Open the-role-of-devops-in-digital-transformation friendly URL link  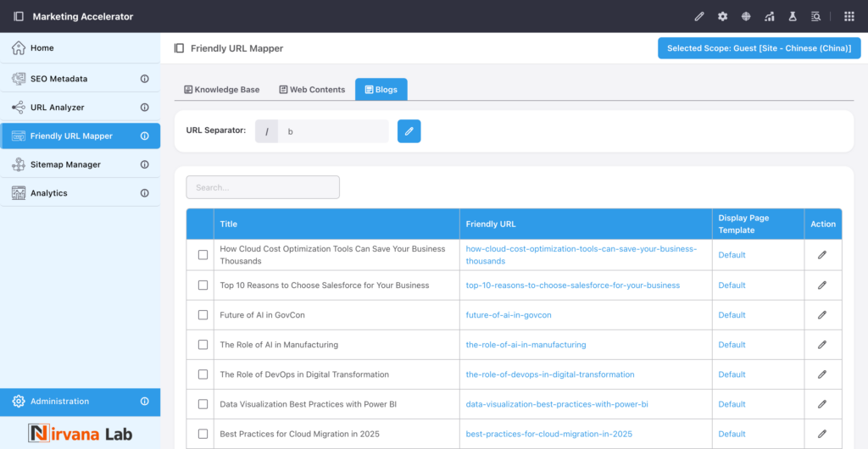(x=550, y=374)
